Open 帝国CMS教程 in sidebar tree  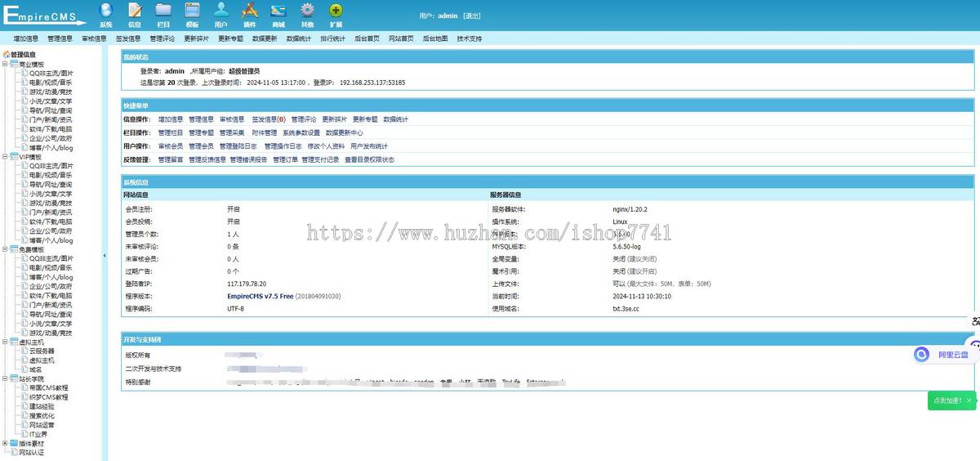click(48, 387)
